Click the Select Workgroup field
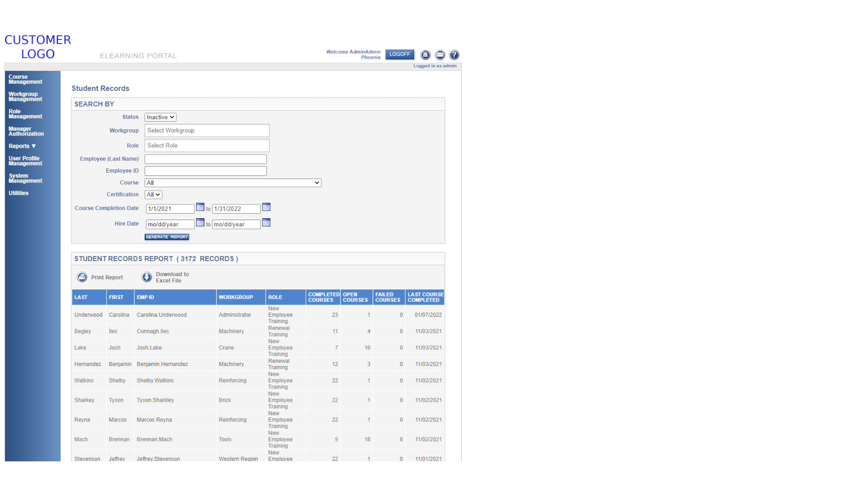868x488 pixels. pyautogui.click(x=207, y=131)
